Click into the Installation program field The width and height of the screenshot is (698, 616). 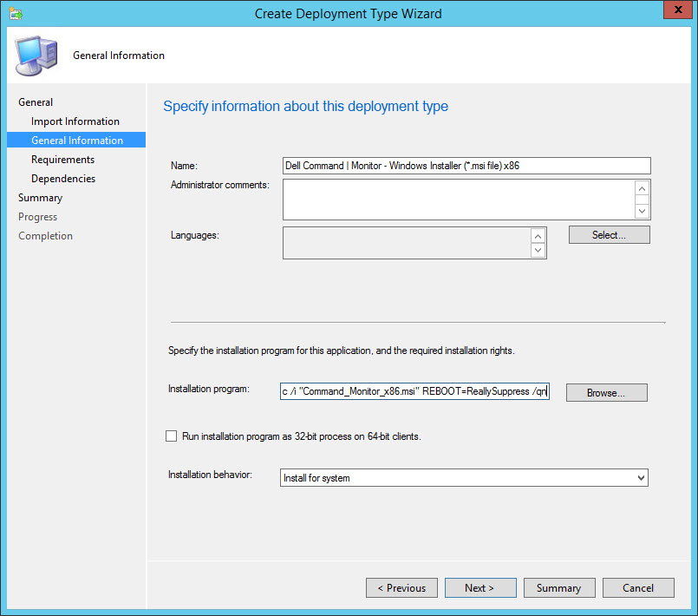414,391
